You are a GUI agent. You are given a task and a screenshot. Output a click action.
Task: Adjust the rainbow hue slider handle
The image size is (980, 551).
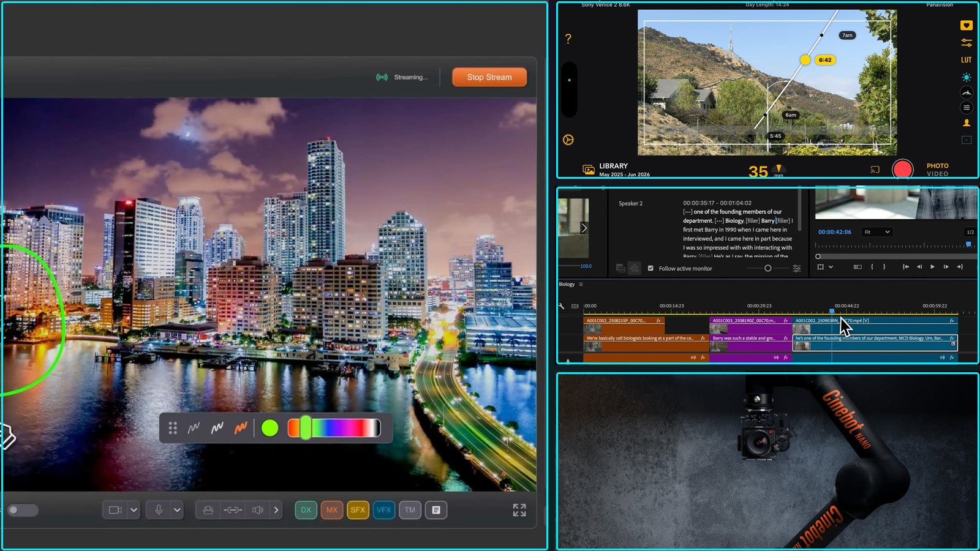coord(305,428)
